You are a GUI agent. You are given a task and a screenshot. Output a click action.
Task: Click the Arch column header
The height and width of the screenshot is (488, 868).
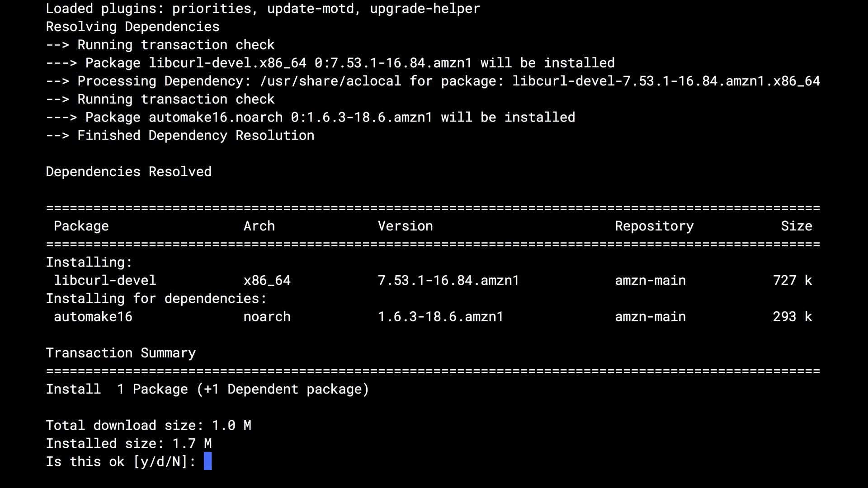pyautogui.click(x=259, y=226)
